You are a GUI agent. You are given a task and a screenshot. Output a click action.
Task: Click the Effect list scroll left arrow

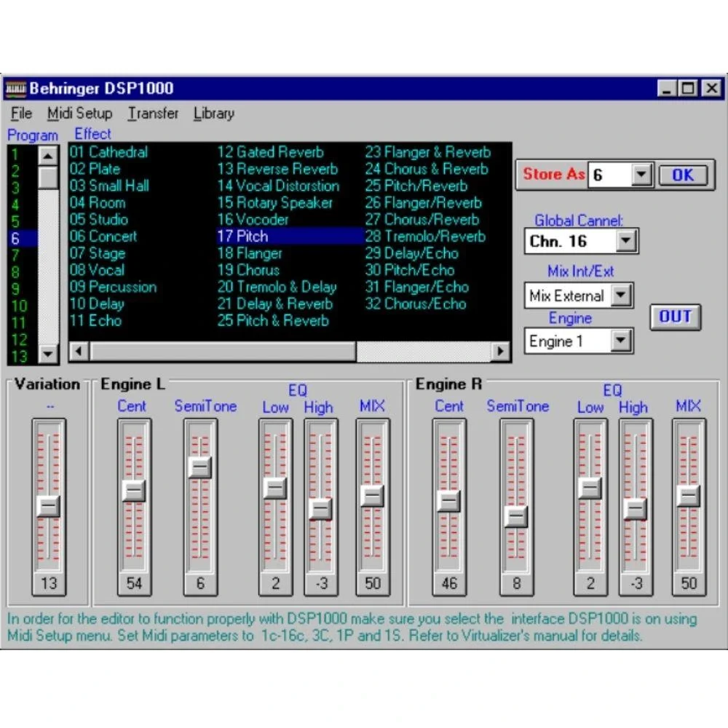79,352
